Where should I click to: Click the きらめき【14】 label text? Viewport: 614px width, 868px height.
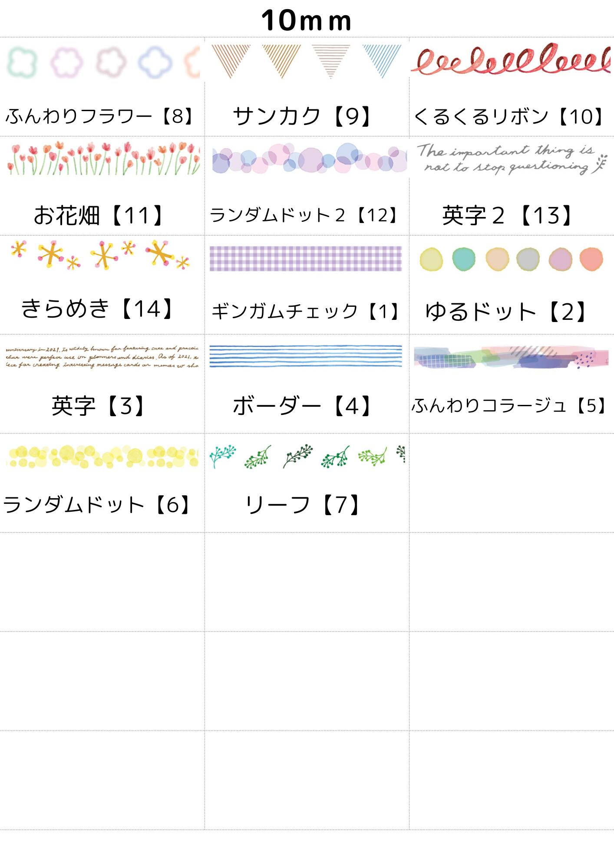(x=99, y=309)
